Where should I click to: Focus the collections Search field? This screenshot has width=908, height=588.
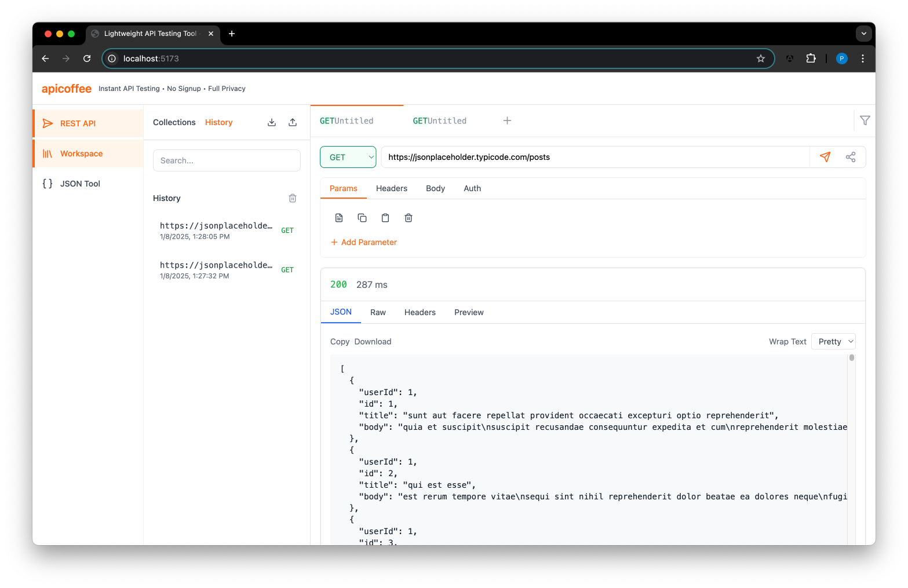tap(227, 160)
